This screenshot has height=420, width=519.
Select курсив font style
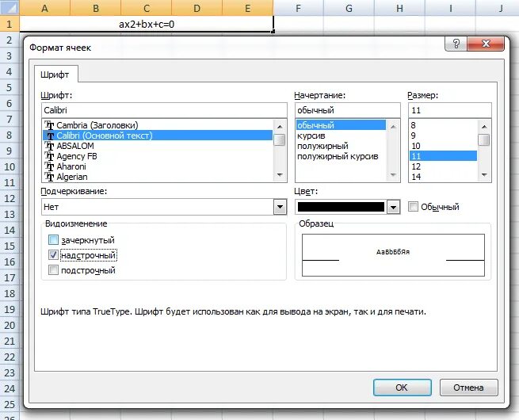pos(341,136)
